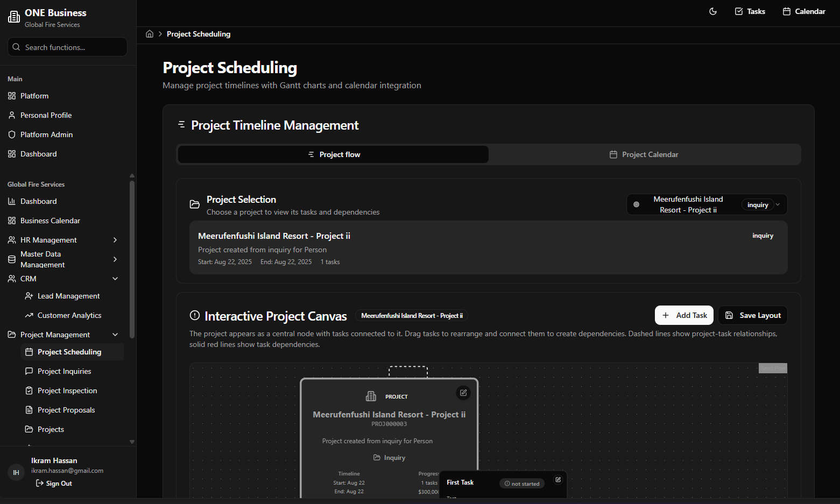
Task: Click the Projects folder icon
Action: point(29,429)
